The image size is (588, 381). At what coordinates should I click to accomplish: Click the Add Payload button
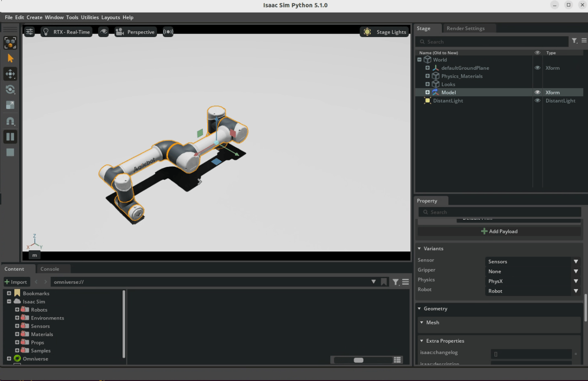pos(499,231)
